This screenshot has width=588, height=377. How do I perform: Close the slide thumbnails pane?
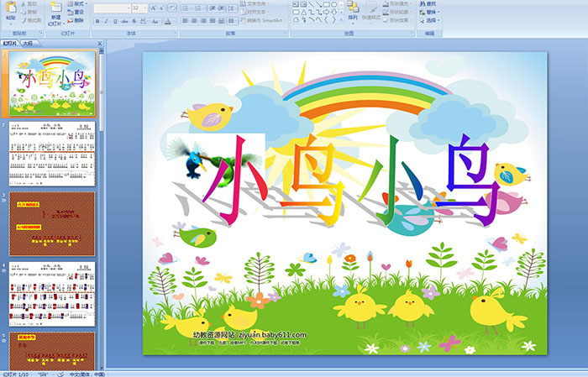100,44
